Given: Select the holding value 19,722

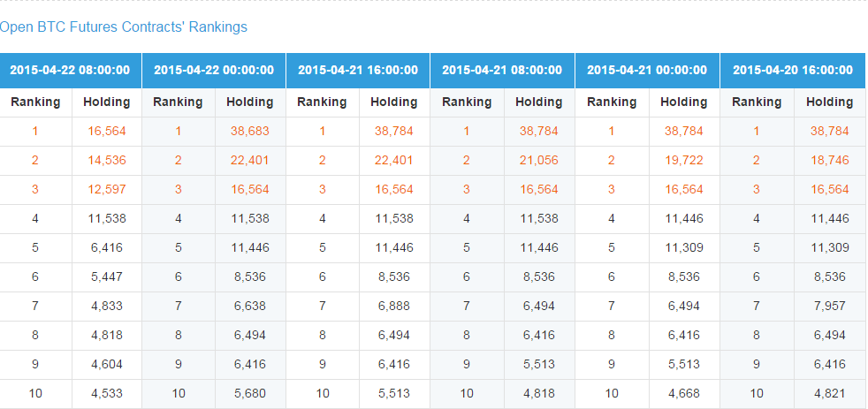Looking at the screenshot, I should point(684,161).
